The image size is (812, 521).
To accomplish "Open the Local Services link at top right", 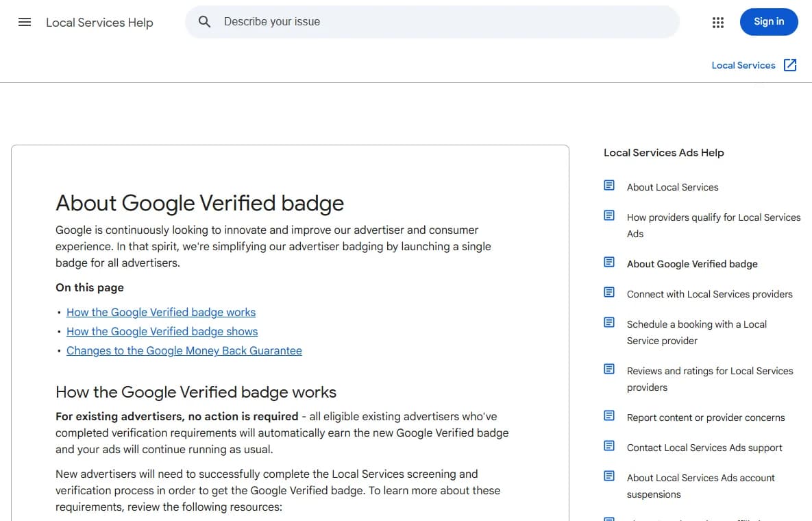I will pos(743,65).
